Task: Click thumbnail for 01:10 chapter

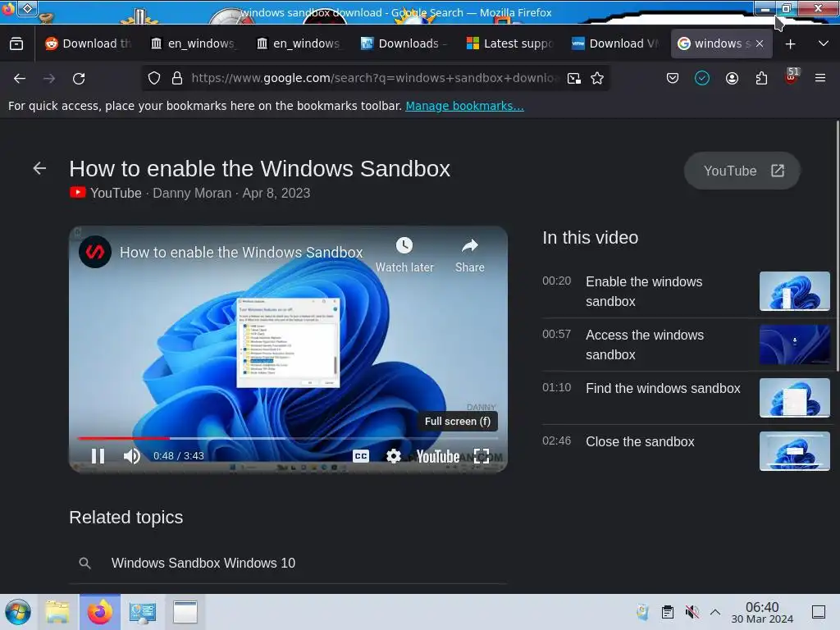Action: tap(794, 398)
